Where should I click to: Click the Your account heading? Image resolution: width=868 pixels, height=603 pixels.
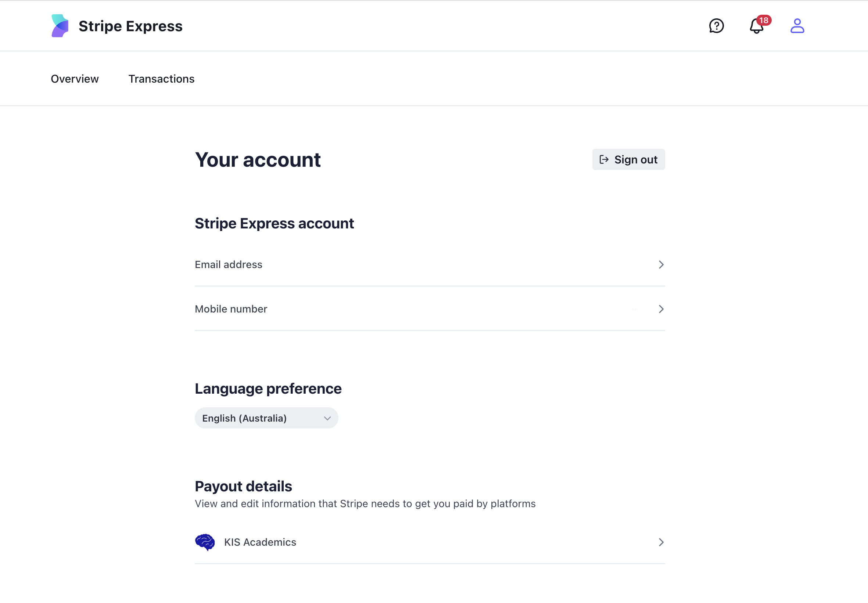coord(258,160)
